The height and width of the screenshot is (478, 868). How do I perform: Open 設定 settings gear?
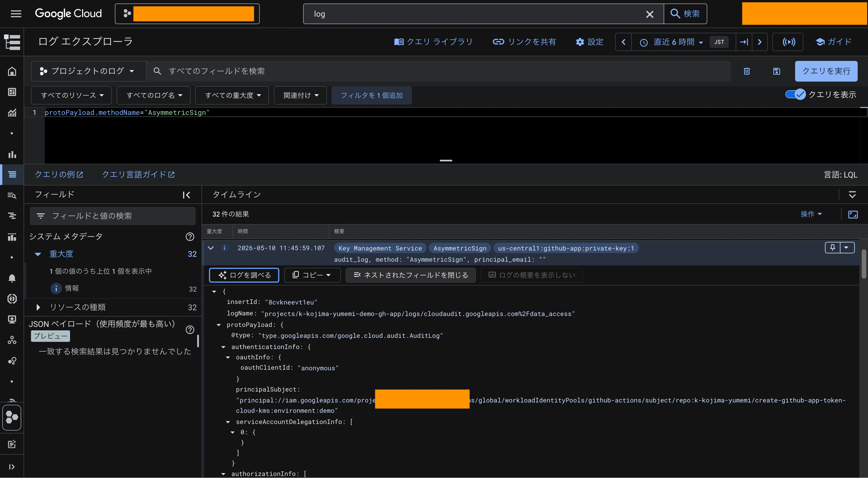tap(589, 42)
